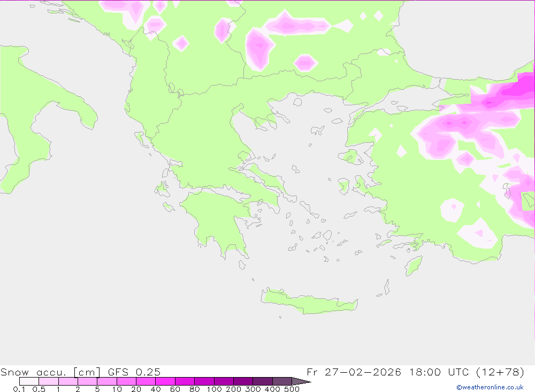The height and width of the screenshot is (392, 535).
Task: Click the 0.5–1 cm legend color box
Action: tap(49, 381)
